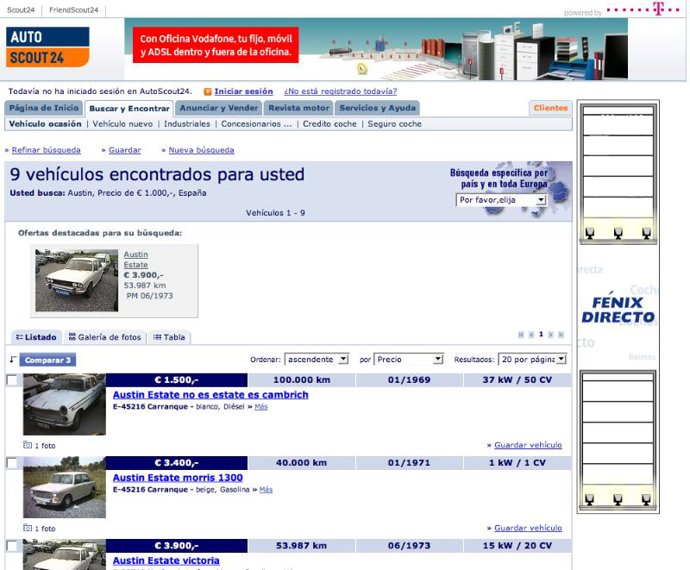This screenshot has height=570, width=690.
Task: Click the featured offer Austin Estate link
Action: click(136, 260)
